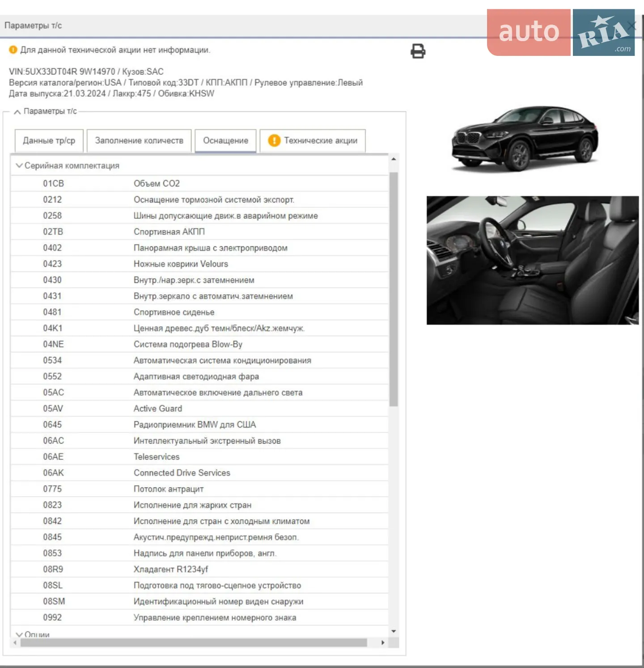Image resolution: width=644 pixels, height=668 pixels.
Task: Open the BMW interior photo
Action: [x=533, y=260]
